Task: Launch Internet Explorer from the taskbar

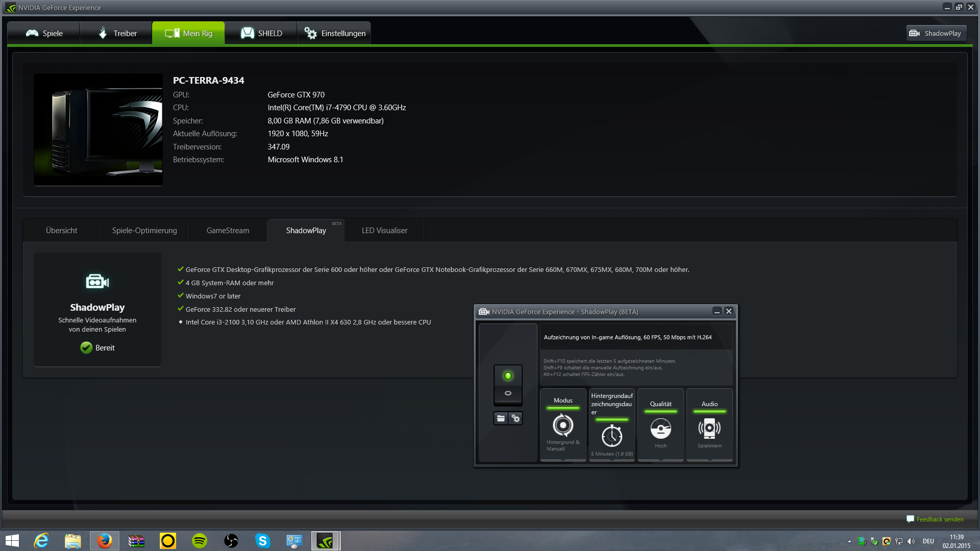Action: pyautogui.click(x=41, y=541)
